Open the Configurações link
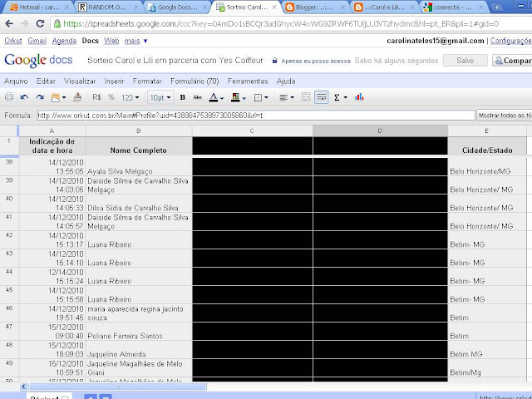 coord(511,41)
